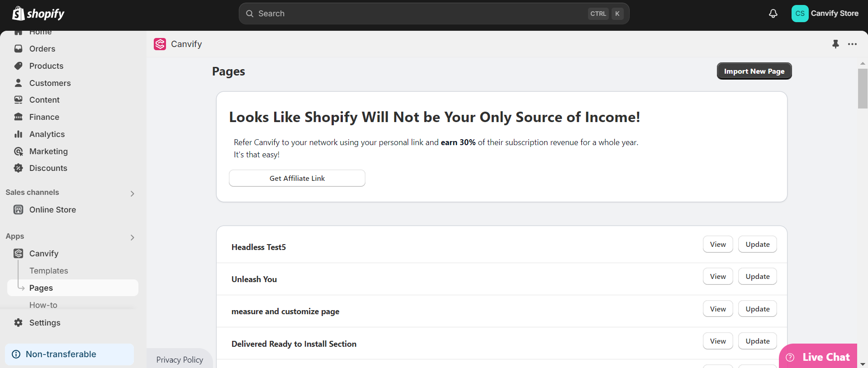Image resolution: width=868 pixels, height=368 pixels.
Task: Open the three-dot more actions menu
Action: (853, 44)
